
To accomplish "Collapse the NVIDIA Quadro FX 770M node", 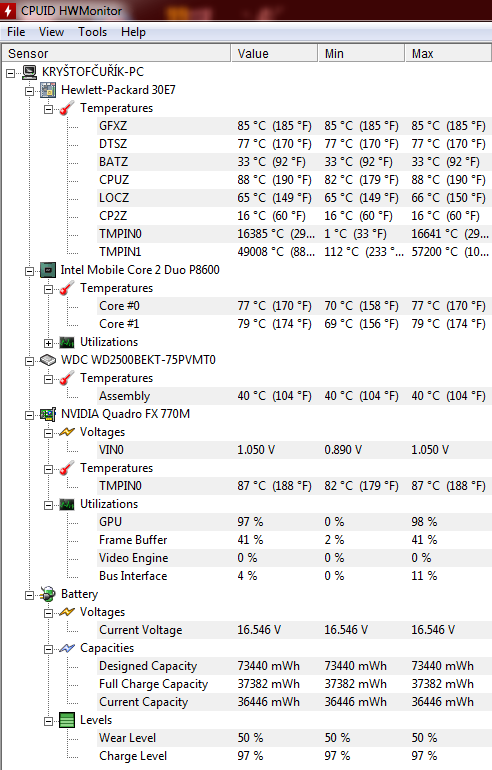I will coord(29,415).
